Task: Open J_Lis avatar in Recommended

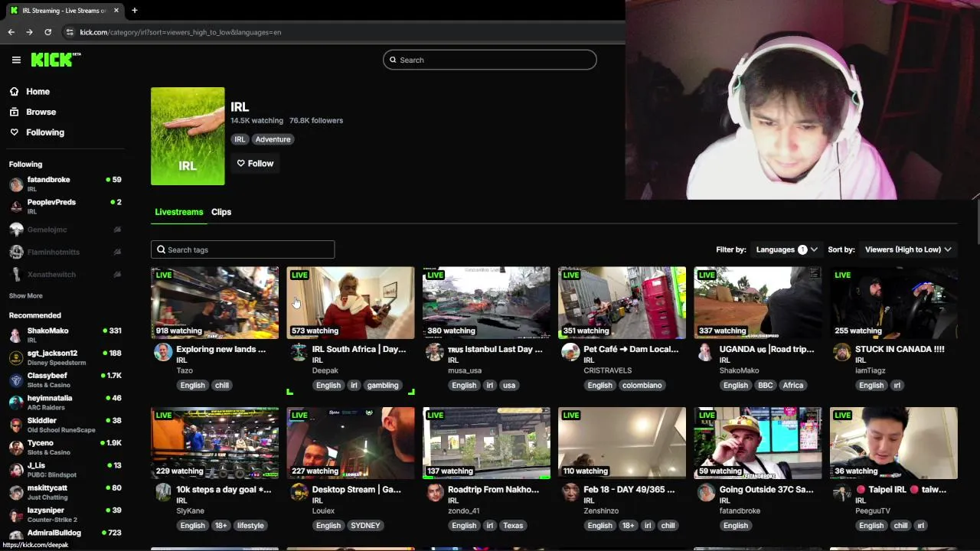Action: point(16,470)
